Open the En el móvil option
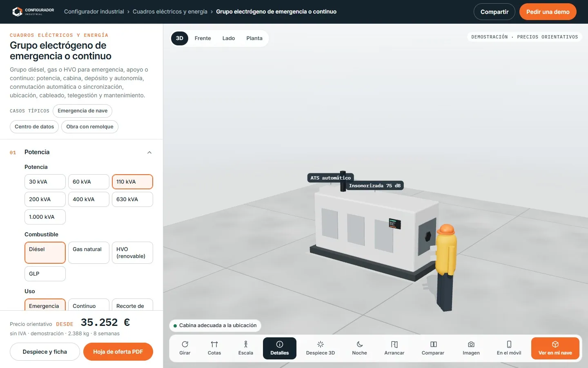 [509, 348]
